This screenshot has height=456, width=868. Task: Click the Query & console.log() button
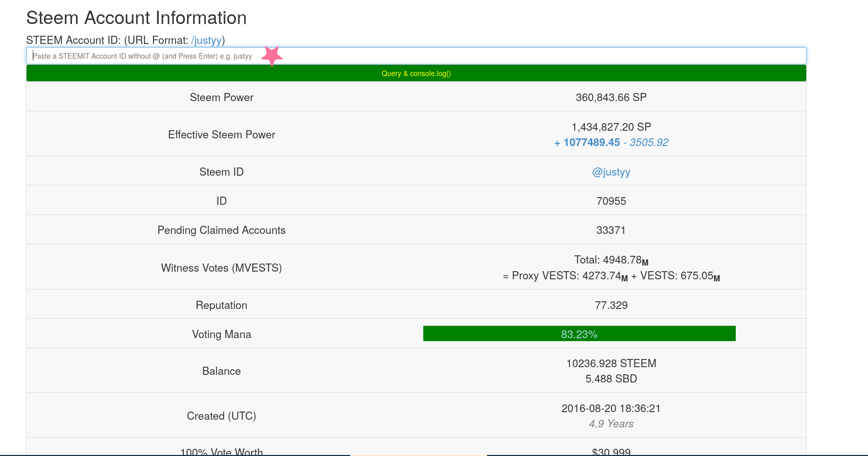416,74
